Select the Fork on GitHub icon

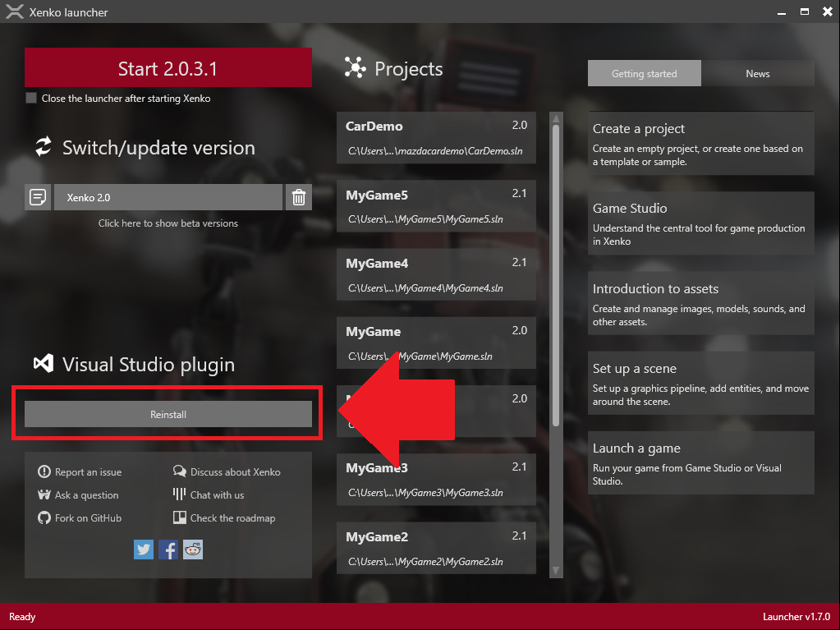(43, 517)
